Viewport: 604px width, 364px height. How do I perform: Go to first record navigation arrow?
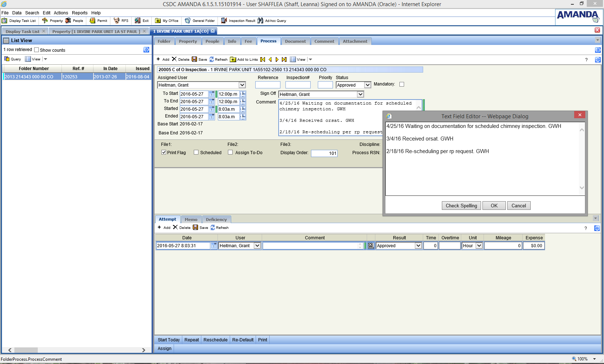[263, 59]
